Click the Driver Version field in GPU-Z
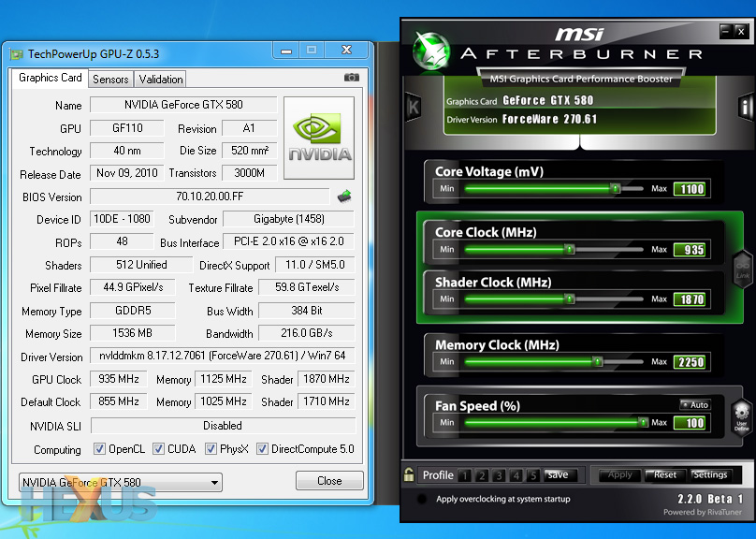 223,356
